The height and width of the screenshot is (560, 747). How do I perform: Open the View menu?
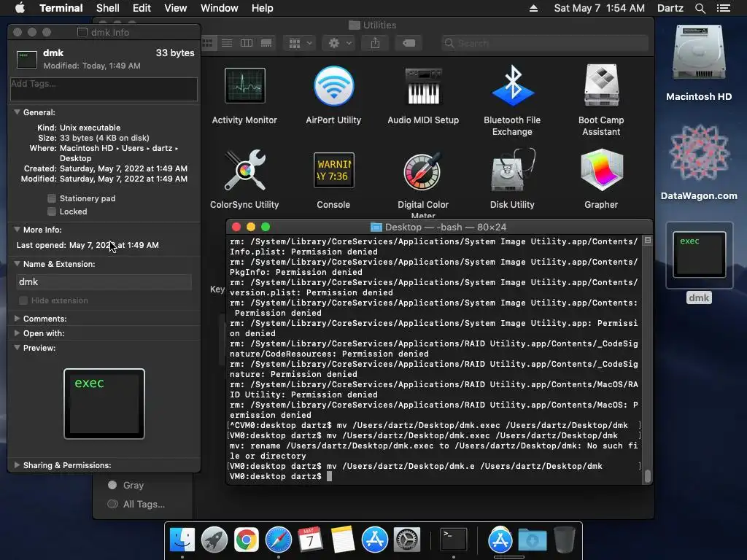pyautogui.click(x=175, y=8)
